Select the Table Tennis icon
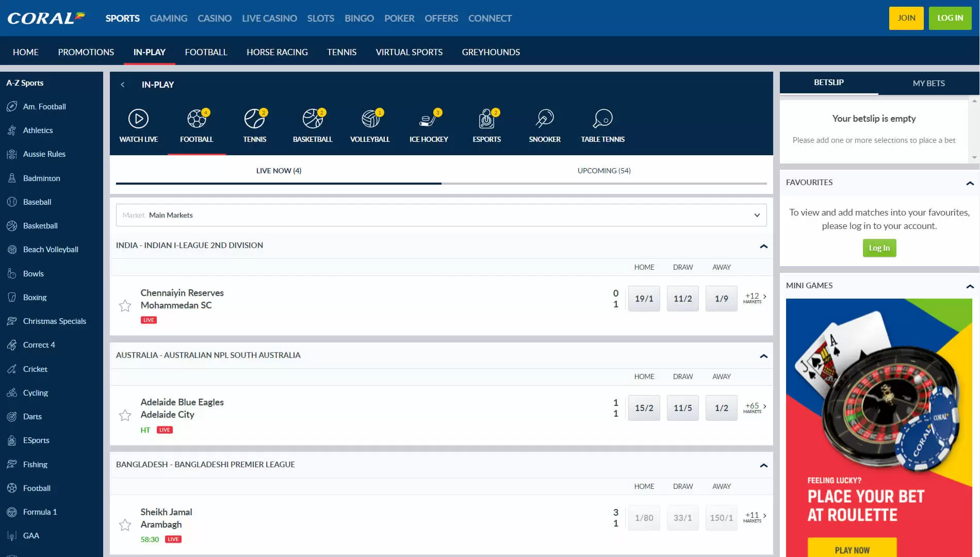980x557 pixels. pos(602,119)
